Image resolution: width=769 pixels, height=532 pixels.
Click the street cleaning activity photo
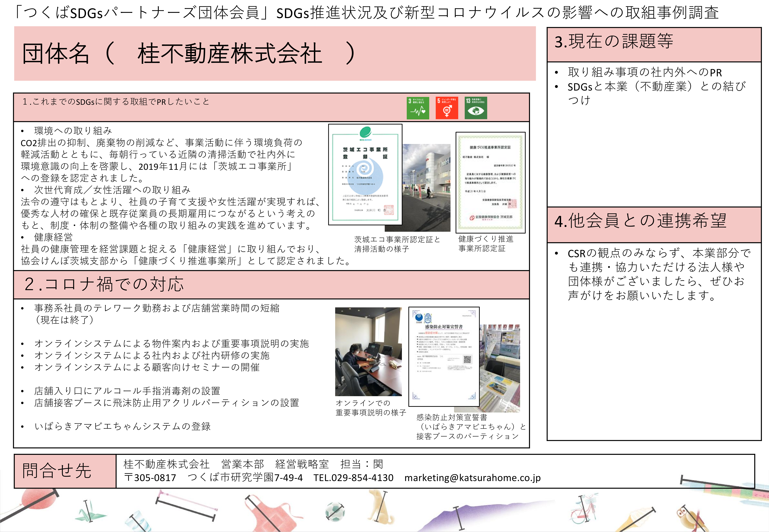click(426, 188)
